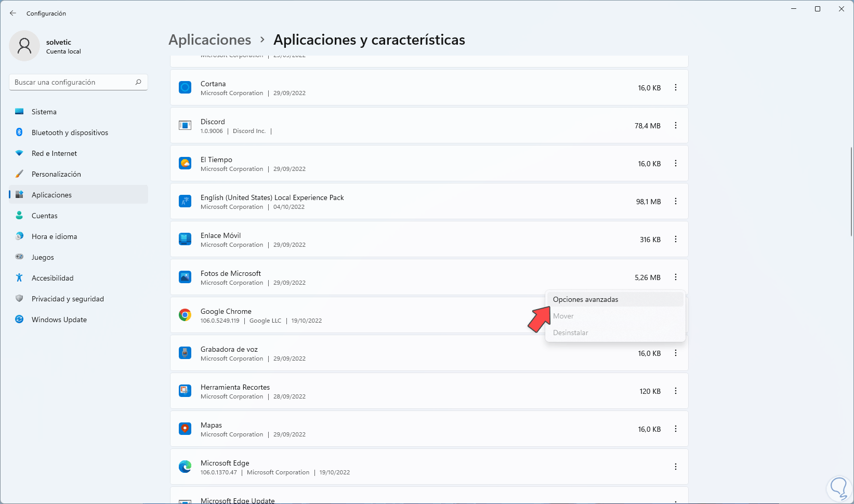Open three-dot menu for Enlace Móvil
854x504 pixels.
click(676, 239)
